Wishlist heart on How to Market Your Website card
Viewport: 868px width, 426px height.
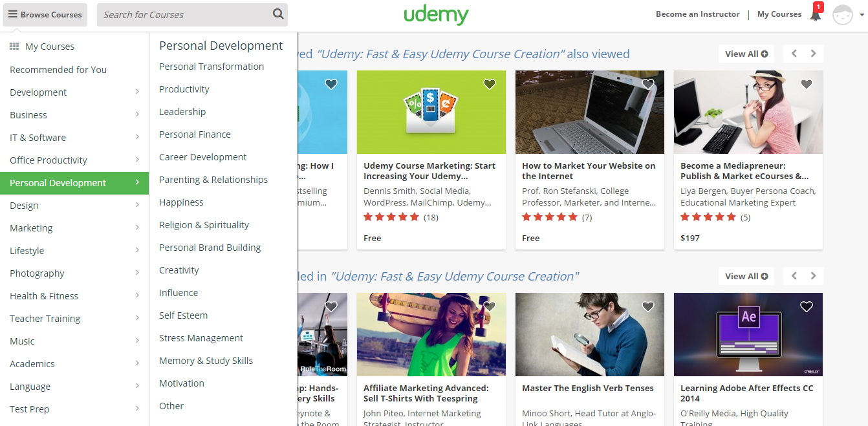(648, 84)
